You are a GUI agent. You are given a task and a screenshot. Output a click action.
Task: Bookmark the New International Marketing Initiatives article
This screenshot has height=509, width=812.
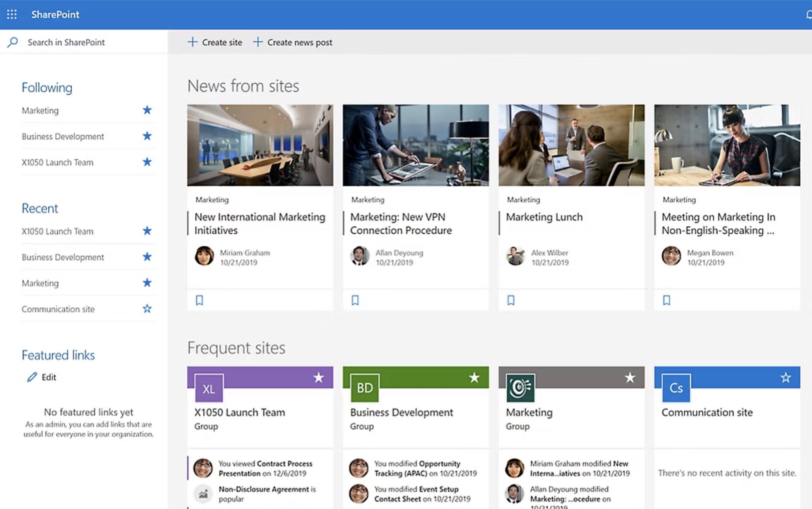coord(199,300)
